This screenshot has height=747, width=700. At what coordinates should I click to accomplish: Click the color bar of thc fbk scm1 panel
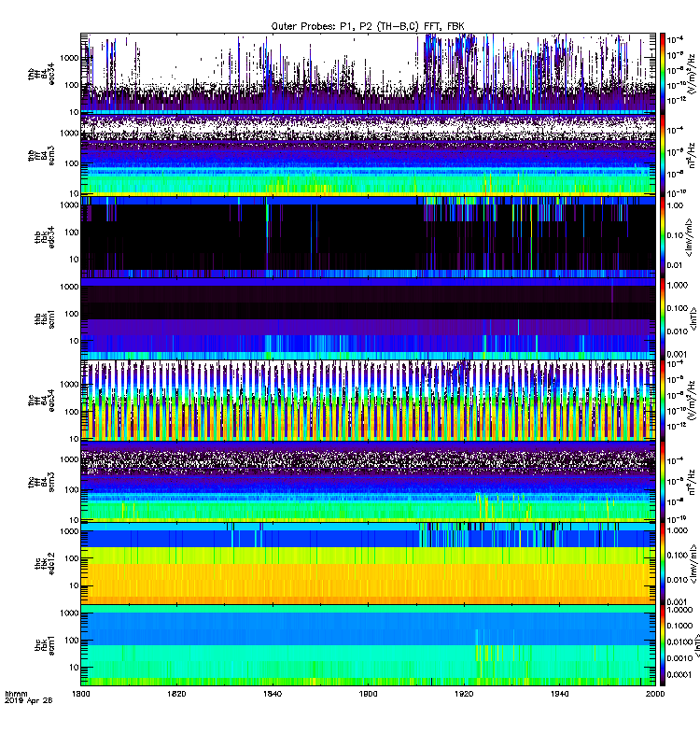click(663, 645)
